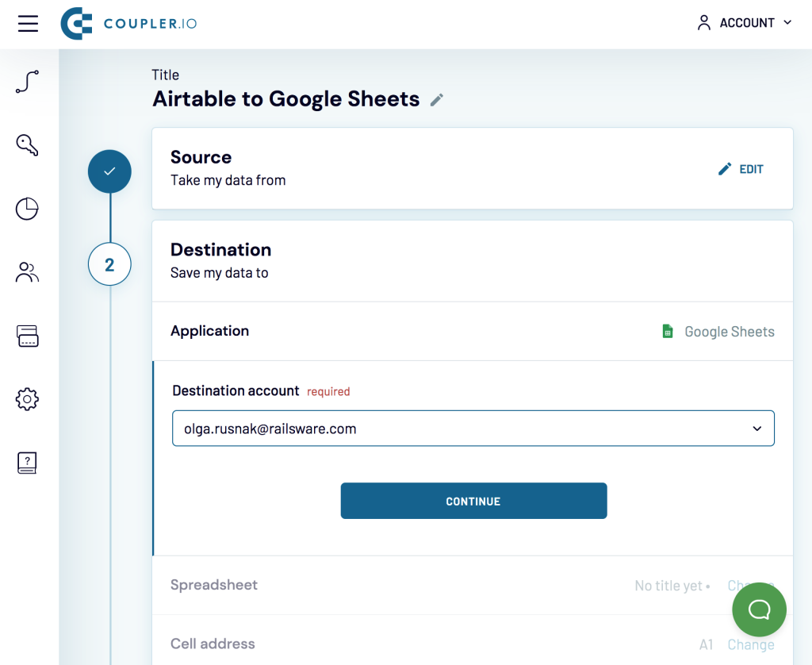Screen dimensions: 812x665
Task: Open the pie chart usage icon
Action: click(27, 209)
